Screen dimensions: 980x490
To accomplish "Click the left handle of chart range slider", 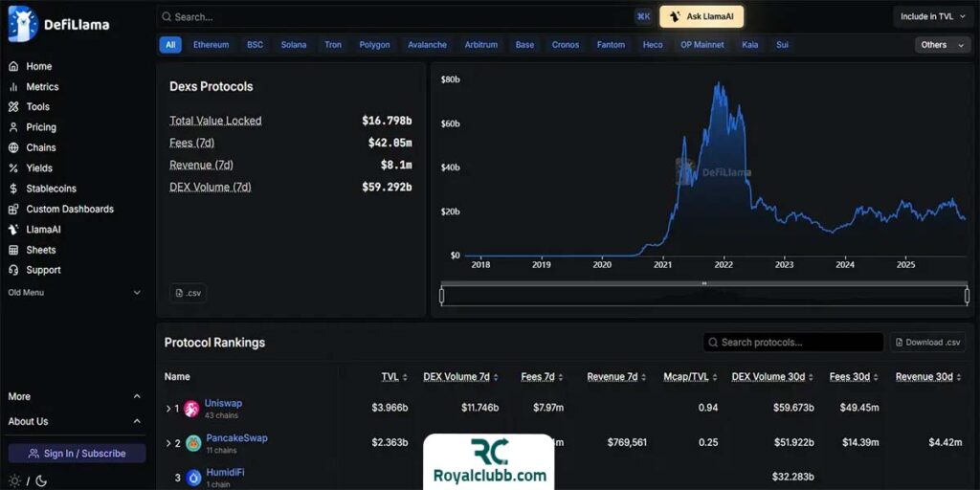I will (x=442, y=296).
